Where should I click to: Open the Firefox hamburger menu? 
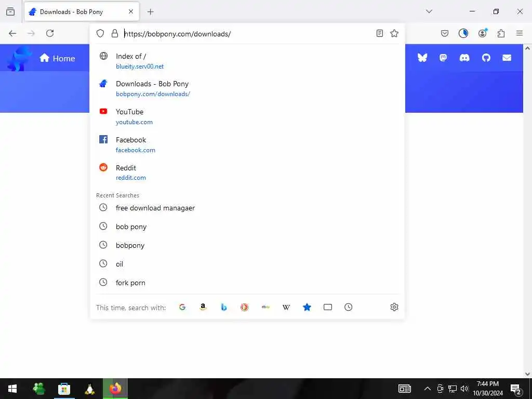click(520, 33)
